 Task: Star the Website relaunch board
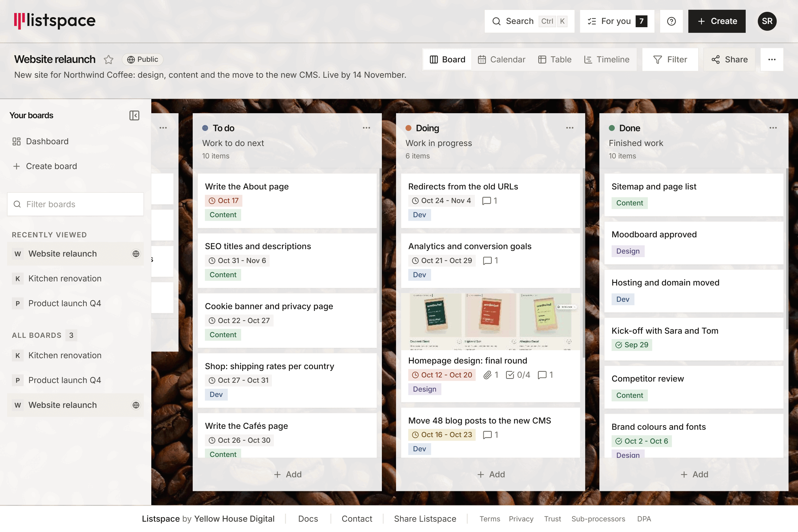[108, 59]
